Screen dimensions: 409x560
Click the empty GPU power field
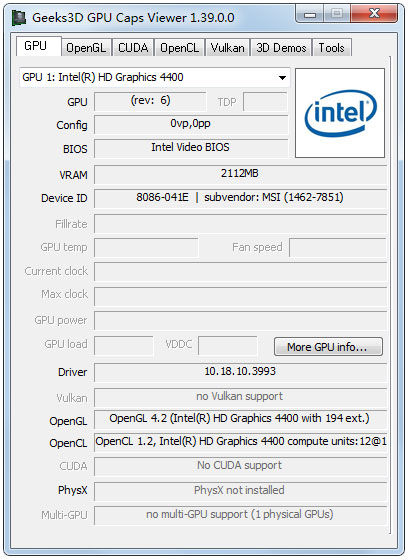pos(240,320)
